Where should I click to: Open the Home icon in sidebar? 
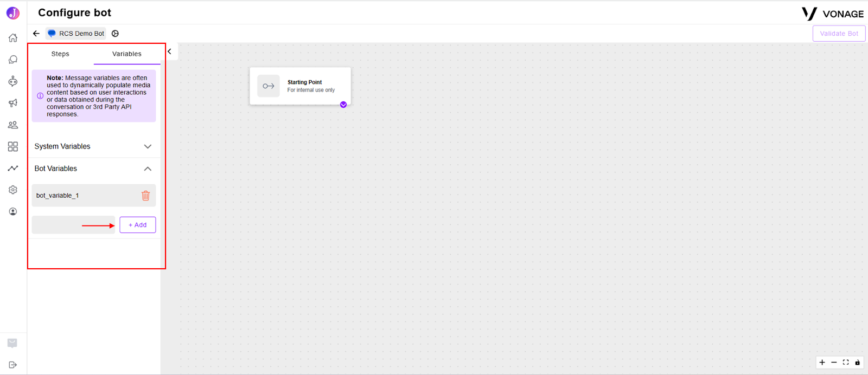(13, 38)
